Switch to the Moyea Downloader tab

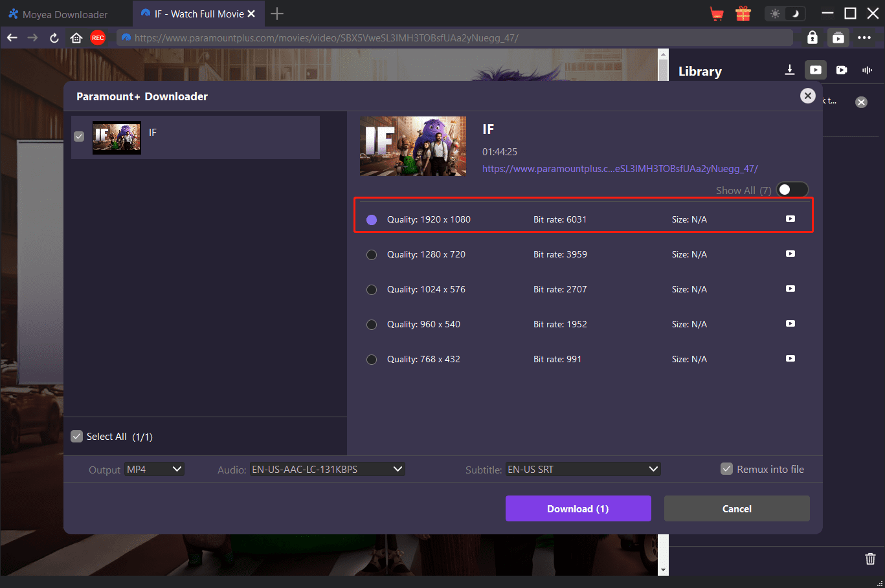tap(65, 14)
